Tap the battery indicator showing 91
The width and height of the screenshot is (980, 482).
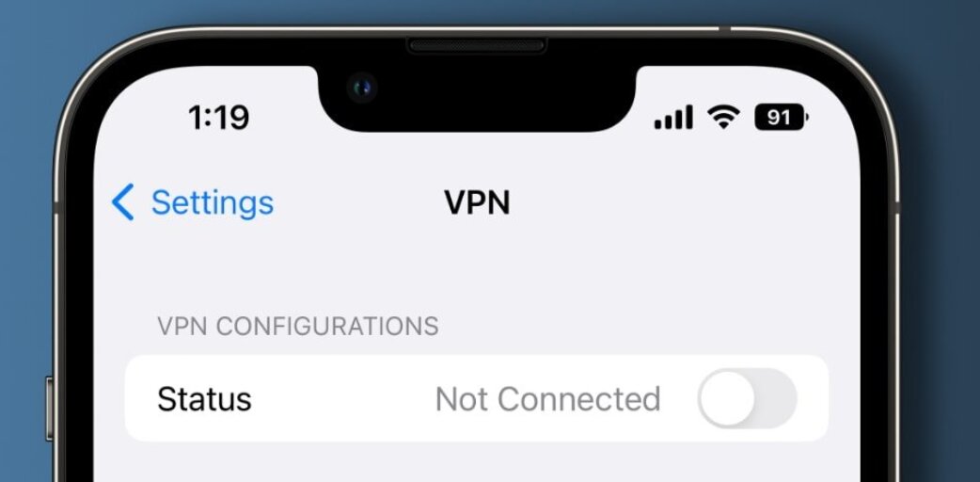pyautogui.click(x=782, y=117)
